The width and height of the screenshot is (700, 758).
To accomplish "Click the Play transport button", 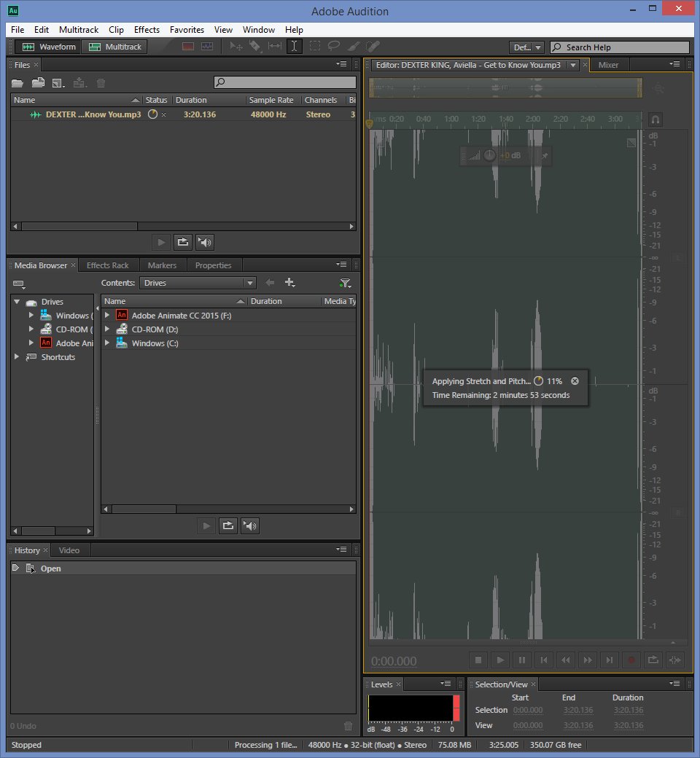I will (x=500, y=660).
